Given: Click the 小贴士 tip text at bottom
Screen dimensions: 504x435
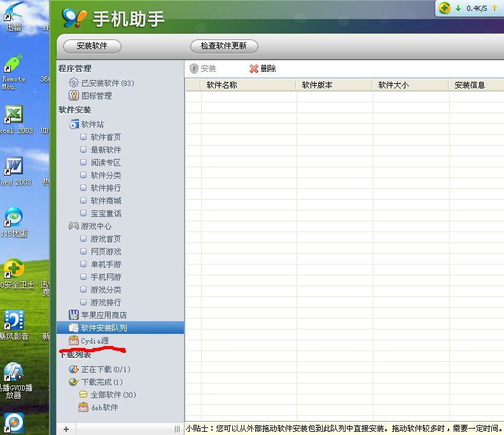Looking at the screenshot, I should (344, 429).
